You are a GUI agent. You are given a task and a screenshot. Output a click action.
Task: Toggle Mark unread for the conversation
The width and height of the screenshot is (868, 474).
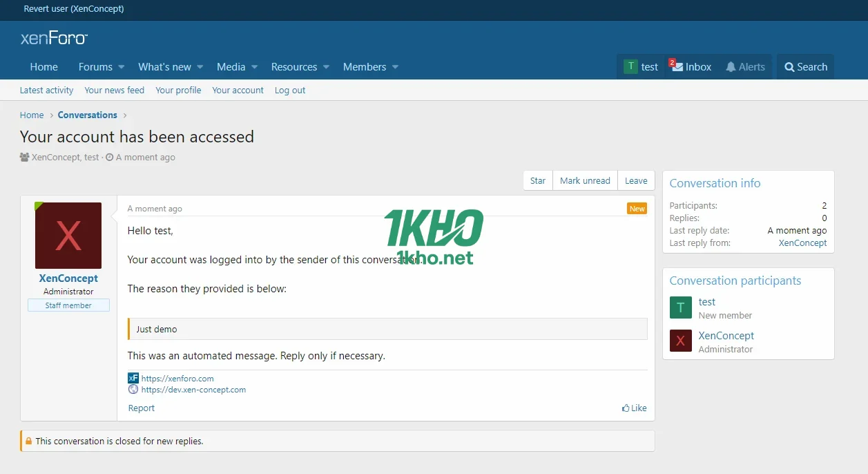pos(585,180)
